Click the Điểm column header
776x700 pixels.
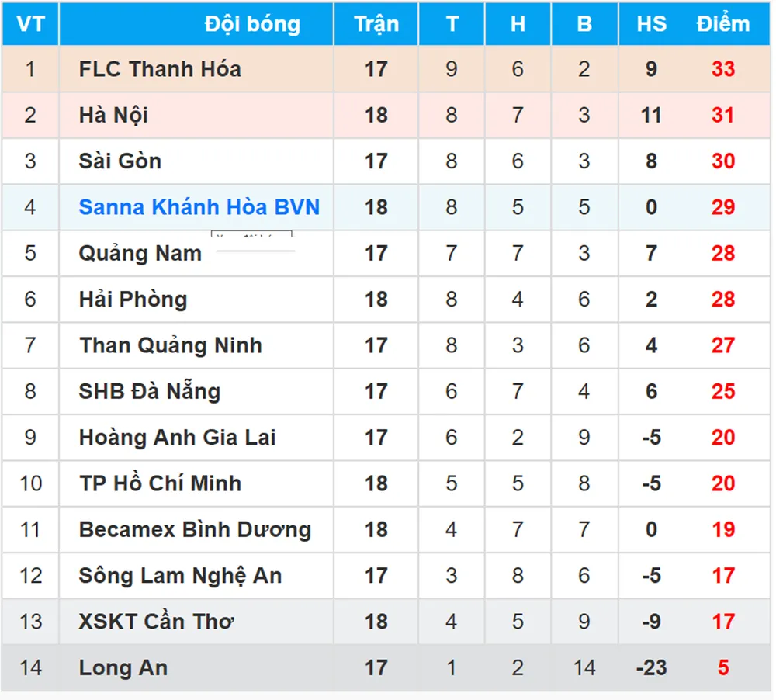click(723, 24)
